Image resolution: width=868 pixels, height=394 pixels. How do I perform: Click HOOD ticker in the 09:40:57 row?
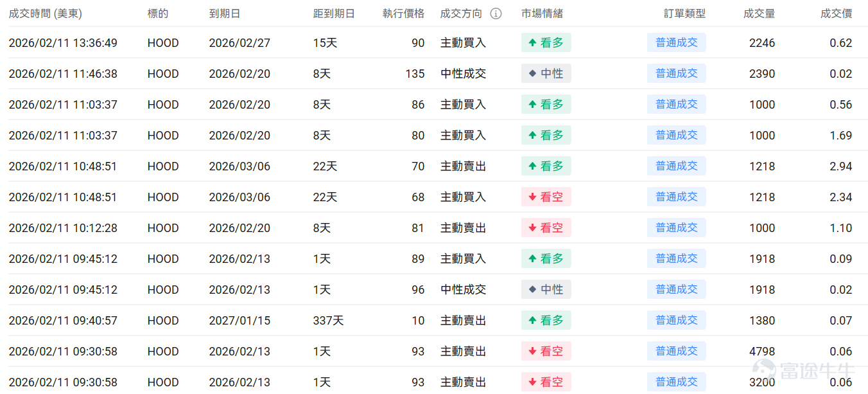point(163,321)
